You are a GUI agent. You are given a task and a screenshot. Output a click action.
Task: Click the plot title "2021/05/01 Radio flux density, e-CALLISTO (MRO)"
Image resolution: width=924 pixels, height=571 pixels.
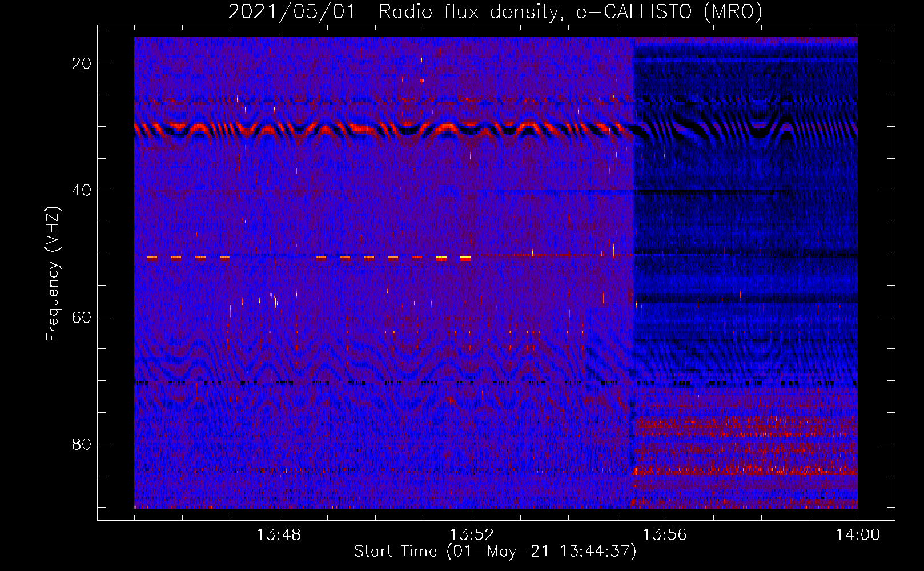click(x=495, y=11)
